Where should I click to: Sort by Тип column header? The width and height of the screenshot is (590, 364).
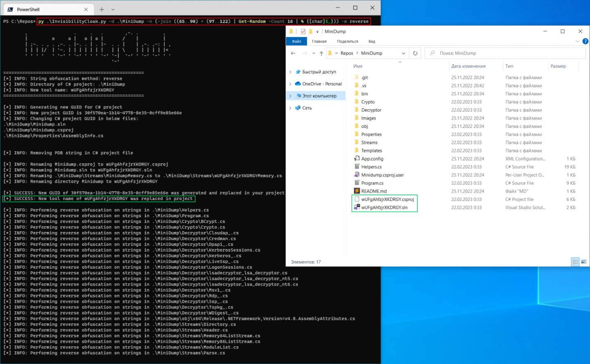[x=509, y=66]
